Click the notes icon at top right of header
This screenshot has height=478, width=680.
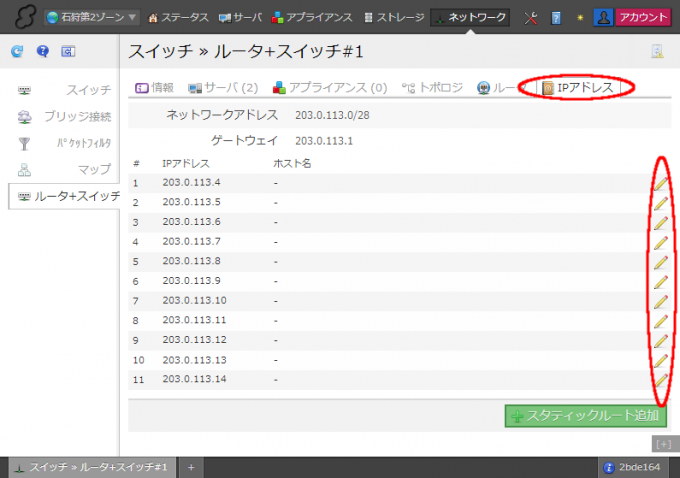[x=657, y=52]
